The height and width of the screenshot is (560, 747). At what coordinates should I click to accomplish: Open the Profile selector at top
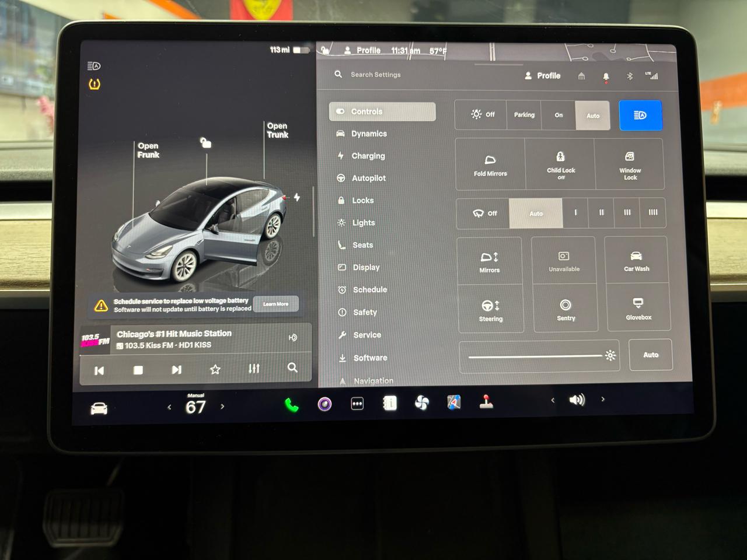543,76
